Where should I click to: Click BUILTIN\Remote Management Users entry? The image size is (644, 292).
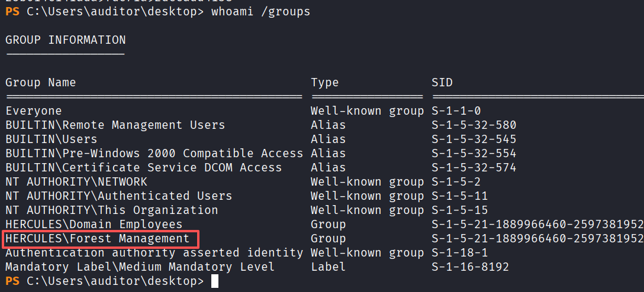pyautogui.click(x=115, y=125)
